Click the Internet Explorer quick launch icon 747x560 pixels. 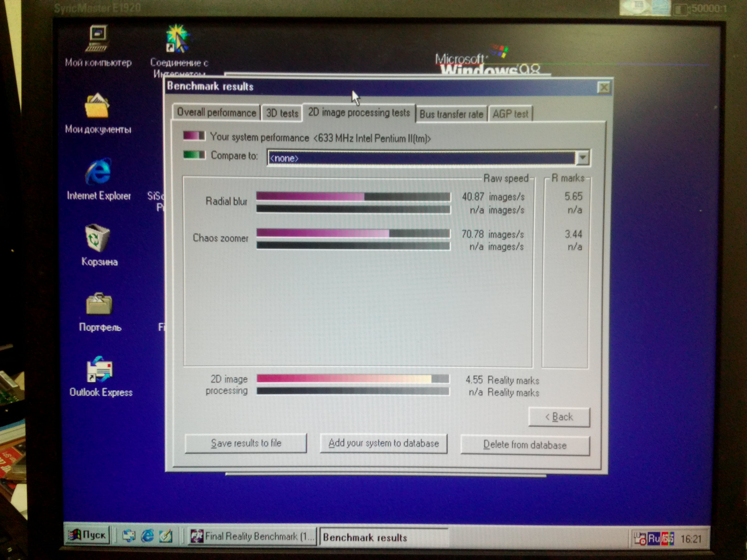148,536
